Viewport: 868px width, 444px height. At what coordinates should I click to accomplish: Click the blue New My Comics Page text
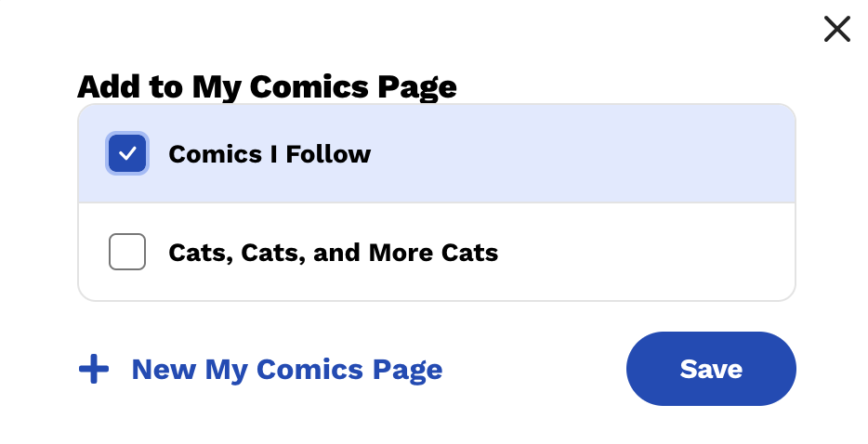click(x=287, y=370)
